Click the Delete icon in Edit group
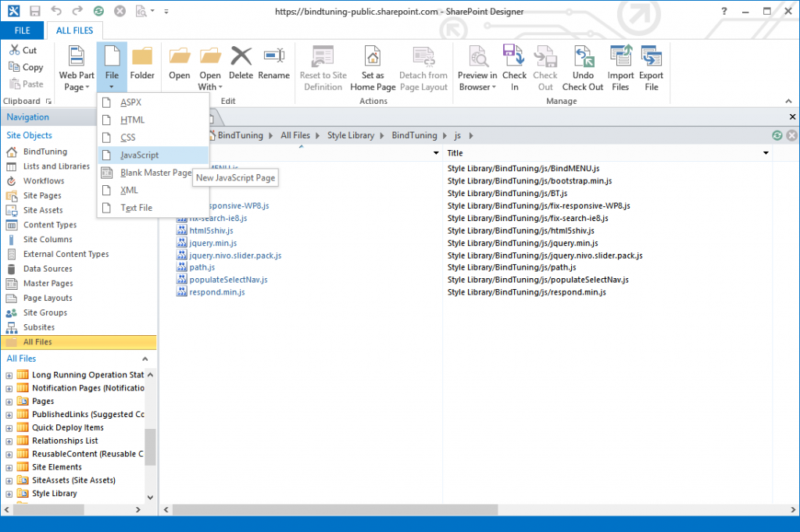The height and width of the screenshot is (532, 800). pos(241,57)
